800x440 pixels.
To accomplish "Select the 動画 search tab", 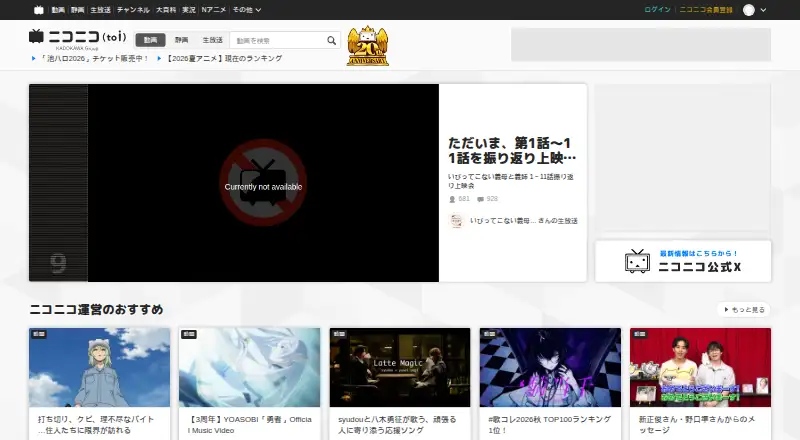I will (x=151, y=40).
